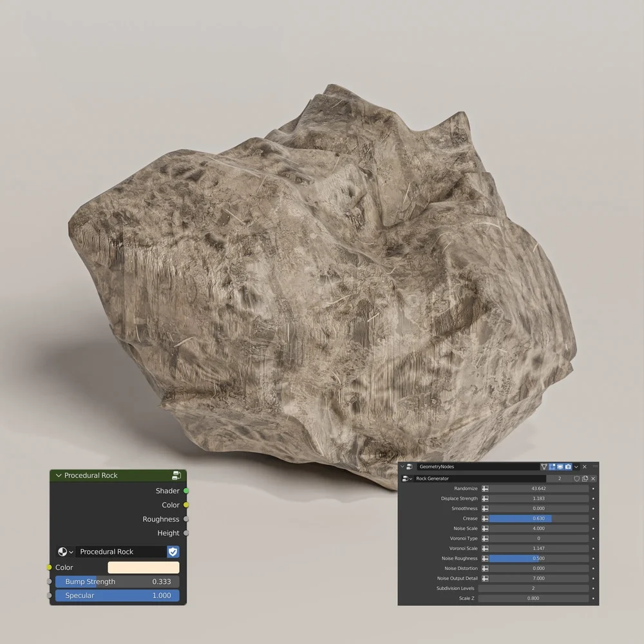
Task: Click the Height output socket
Action: pos(186,533)
